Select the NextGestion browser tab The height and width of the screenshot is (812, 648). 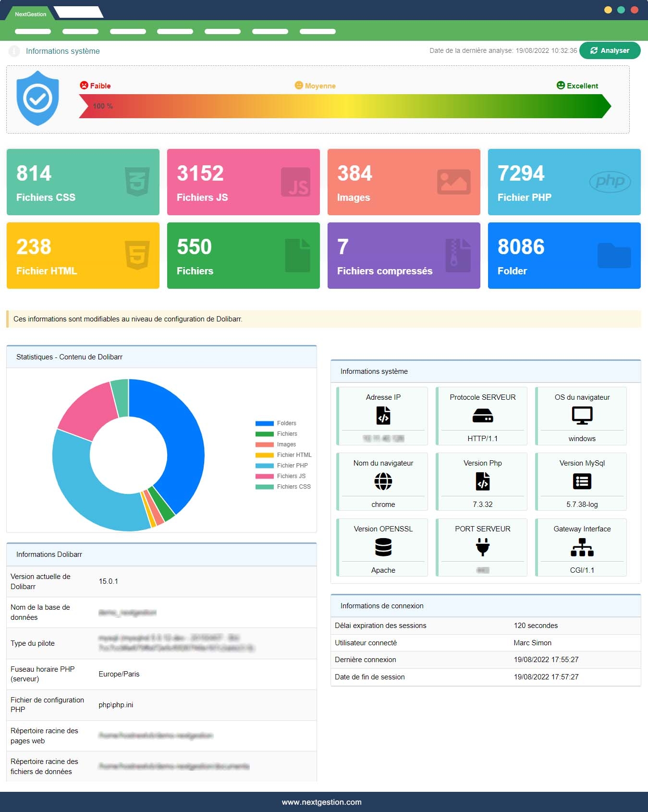[x=30, y=14]
